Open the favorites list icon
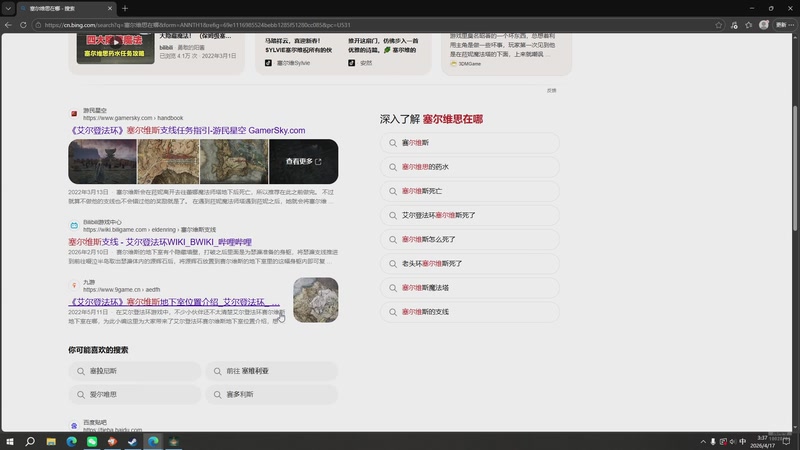 click(x=748, y=24)
